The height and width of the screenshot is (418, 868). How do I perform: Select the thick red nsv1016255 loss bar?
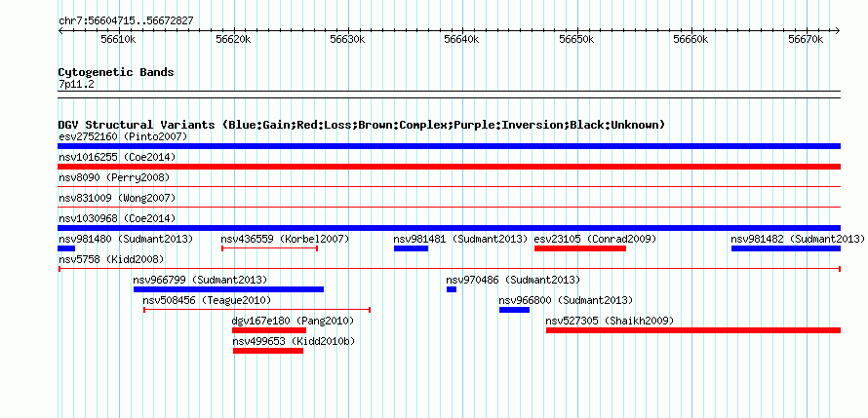[x=449, y=167]
